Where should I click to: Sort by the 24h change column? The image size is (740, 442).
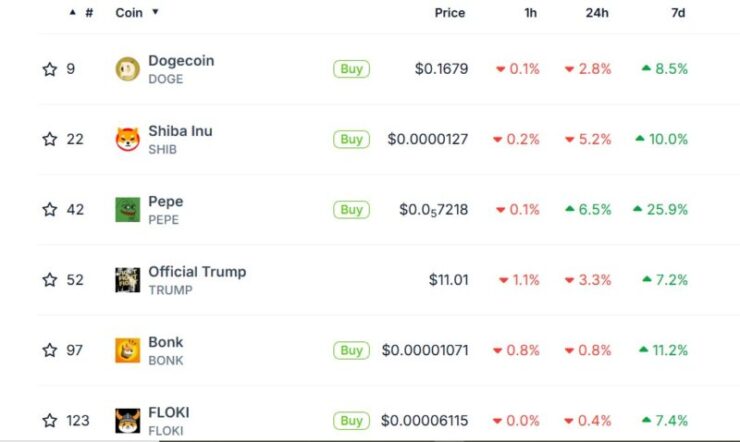tap(597, 13)
